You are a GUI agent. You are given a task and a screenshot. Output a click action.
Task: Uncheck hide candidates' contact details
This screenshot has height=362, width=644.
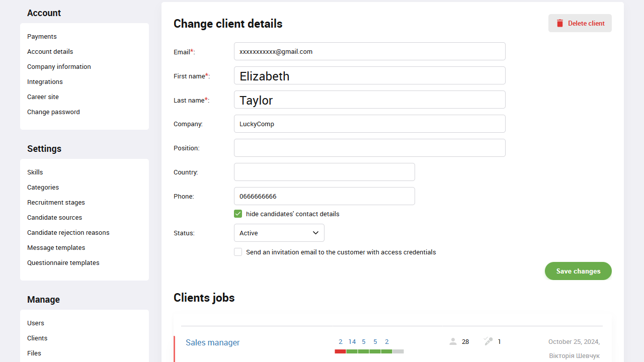pos(238,214)
